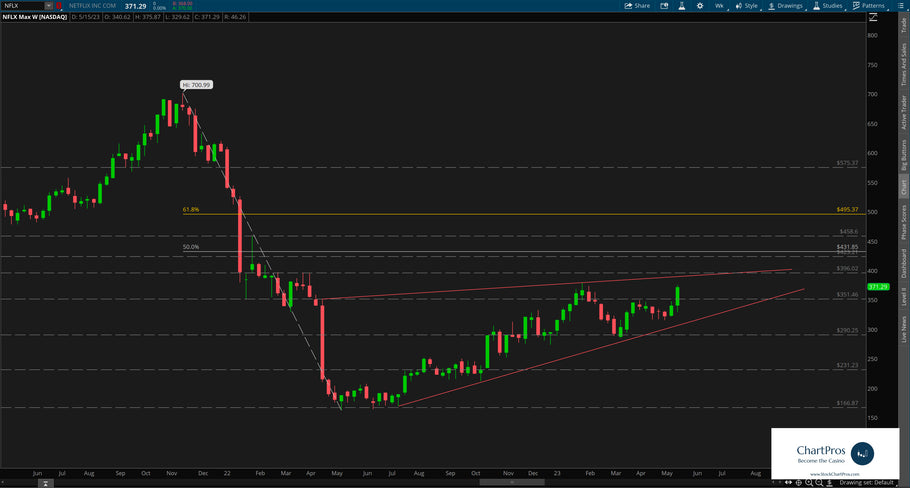The image size is (910, 488).
Task: Click the expand horizontal arrows icon at bottom
Action: coord(788,483)
